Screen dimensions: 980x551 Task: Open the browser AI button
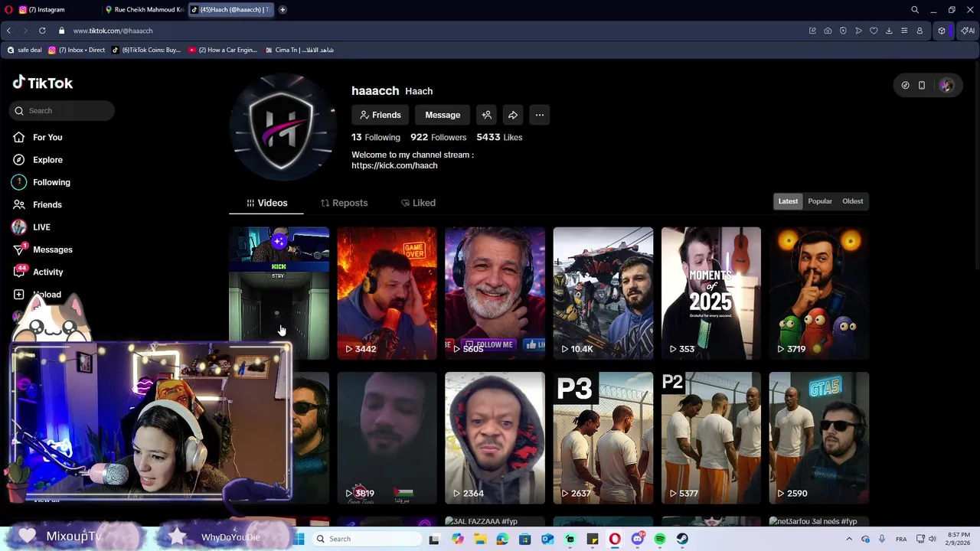(968, 31)
